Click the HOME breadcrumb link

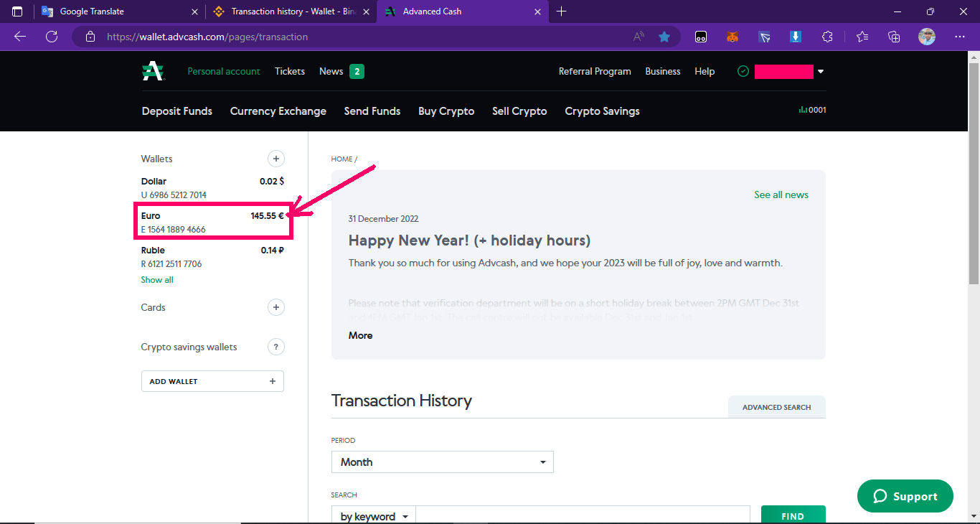coord(341,159)
